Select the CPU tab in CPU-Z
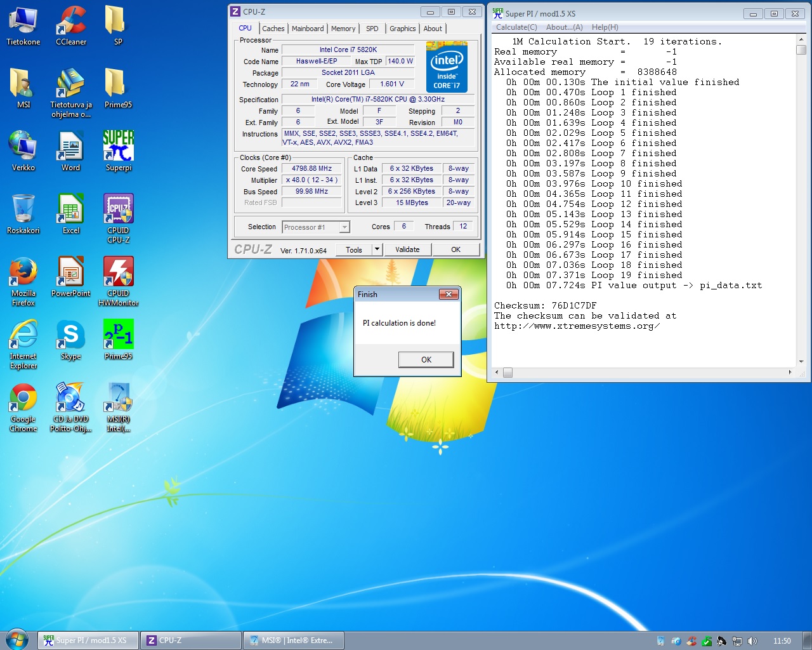Screen dimensions: 812x650 245,28
